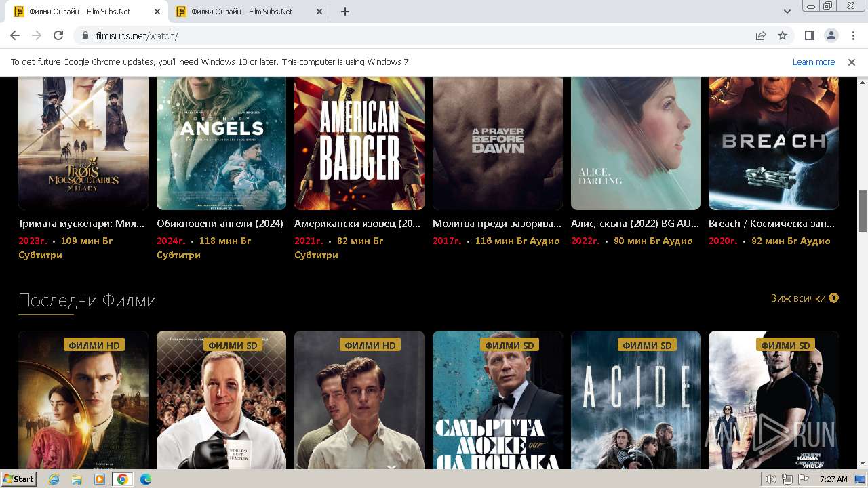The width and height of the screenshot is (868, 488).
Task: Open Microsoft Edge from taskbar
Action: 146,479
